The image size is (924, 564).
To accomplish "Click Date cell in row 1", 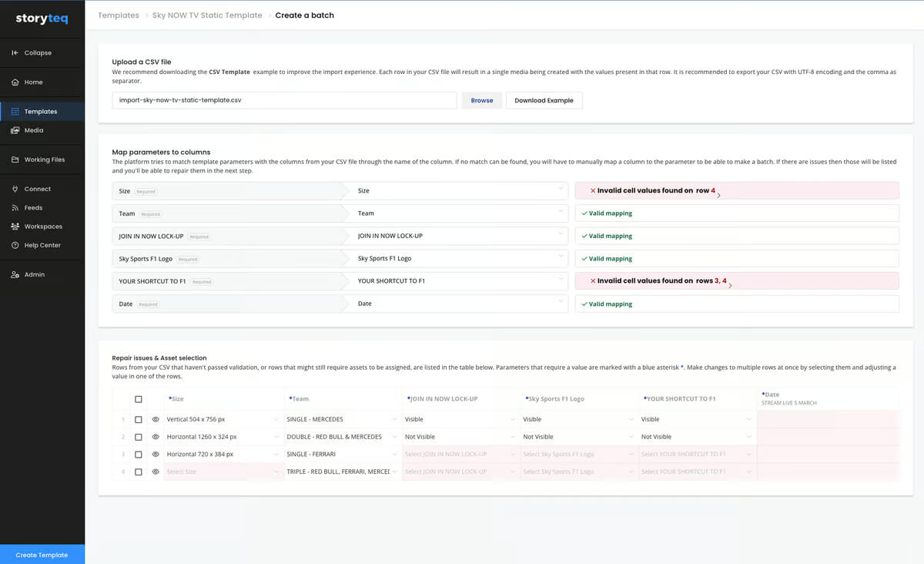I will (x=828, y=419).
